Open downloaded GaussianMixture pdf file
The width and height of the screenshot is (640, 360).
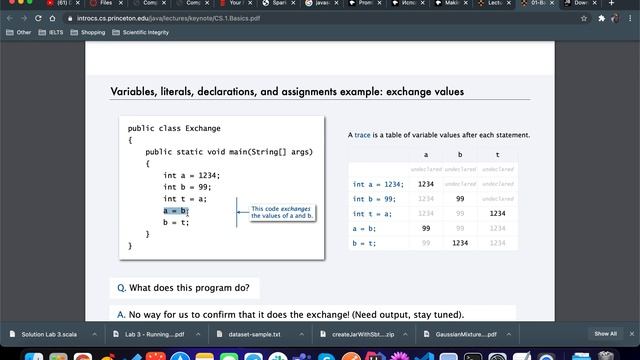click(x=461, y=334)
